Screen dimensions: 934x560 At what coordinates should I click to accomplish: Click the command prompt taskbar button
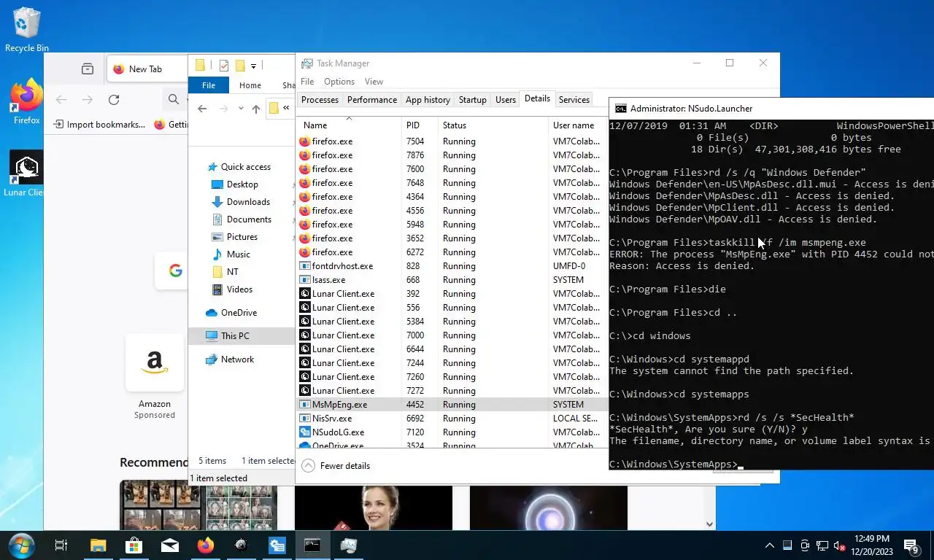(x=312, y=545)
